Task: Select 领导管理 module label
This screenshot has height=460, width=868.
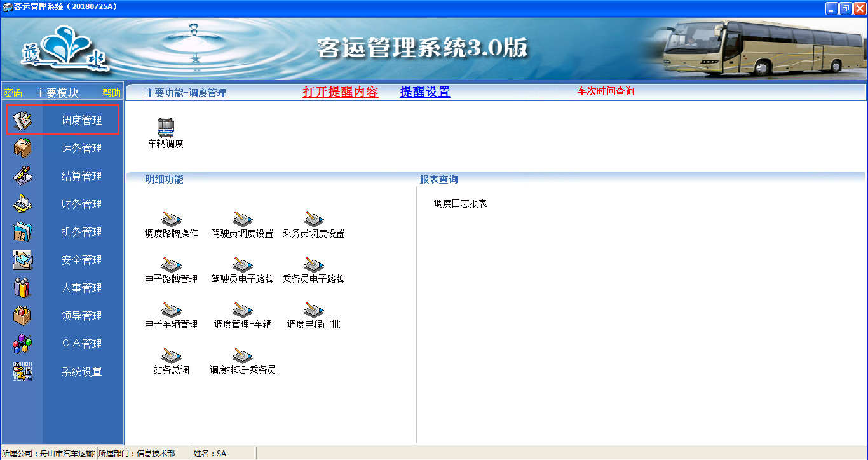Action: point(81,316)
